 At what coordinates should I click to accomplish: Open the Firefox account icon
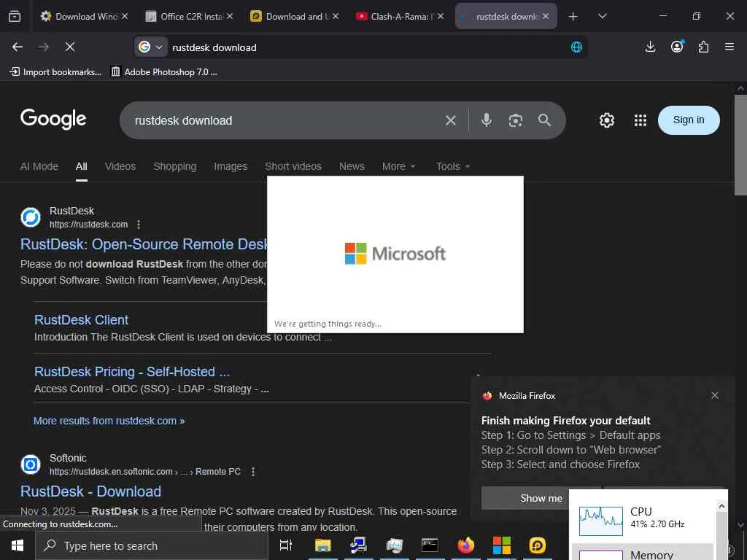pyautogui.click(x=677, y=46)
